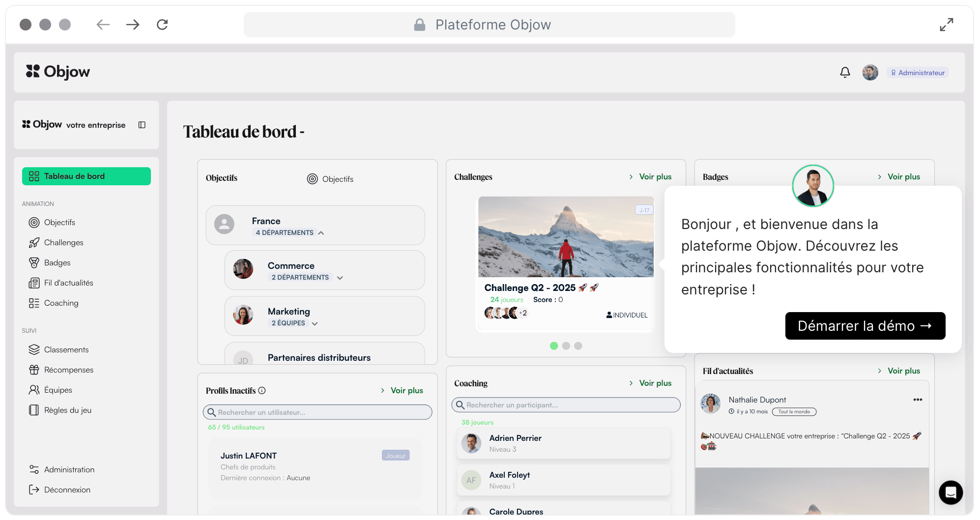980x520 pixels.
Task: Open the three-dot menu on Nathalie Dupont post
Action: [918, 400]
